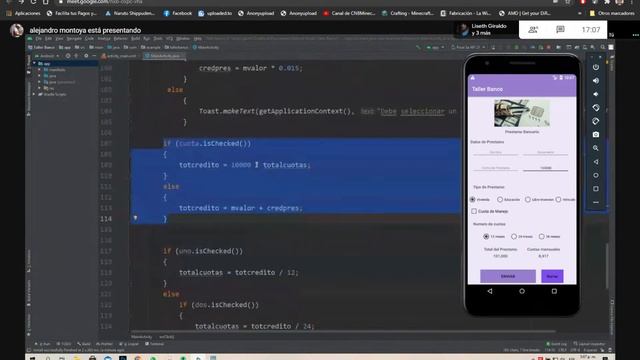Select Libre inversión radio button
Image resolution: width=640 pixels, height=360 pixels.
click(528, 200)
